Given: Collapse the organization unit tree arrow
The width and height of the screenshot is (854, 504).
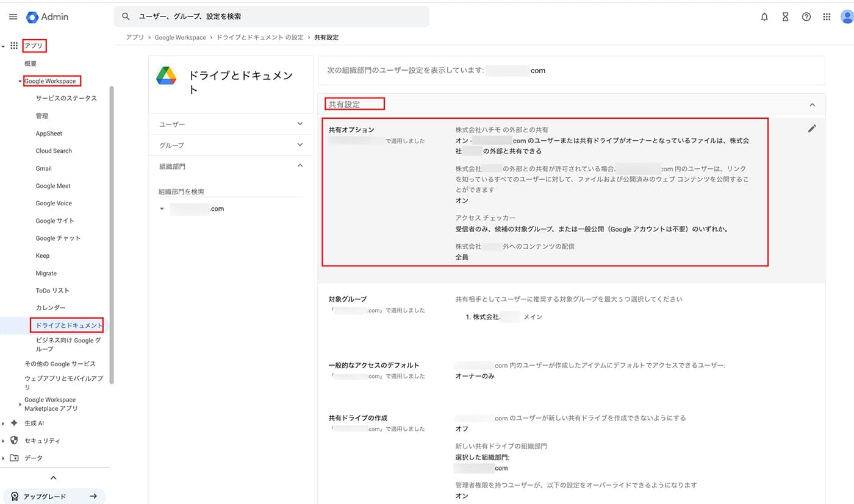Looking at the screenshot, I should [x=162, y=208].
